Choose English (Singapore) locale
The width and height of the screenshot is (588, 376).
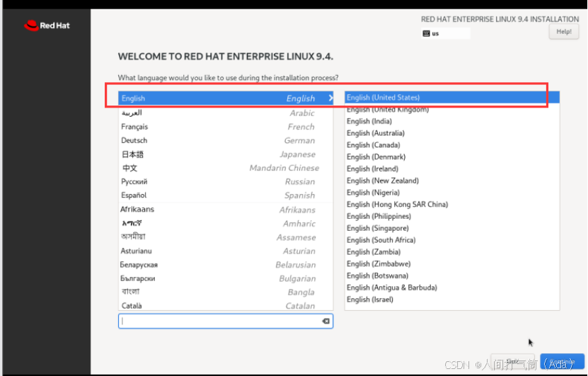coord(452,228)
